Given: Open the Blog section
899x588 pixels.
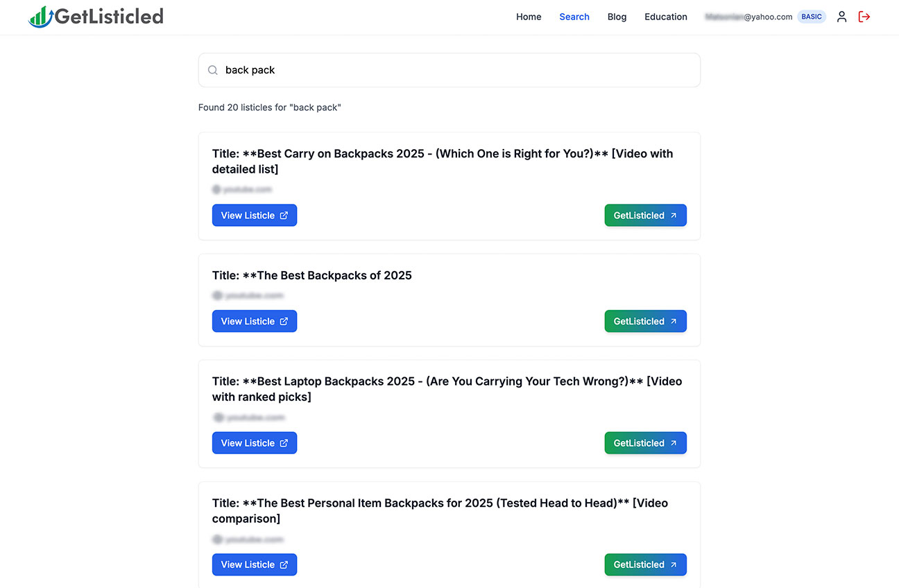Looking at the screenshot, I should (x=617, y=17).
